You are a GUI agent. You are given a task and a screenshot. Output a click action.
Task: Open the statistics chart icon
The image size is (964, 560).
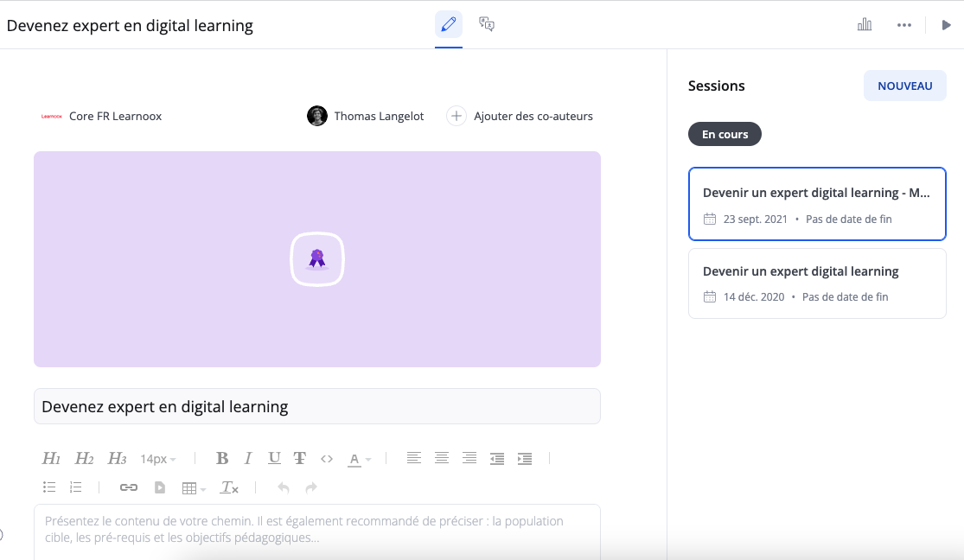tap(865, 25)
